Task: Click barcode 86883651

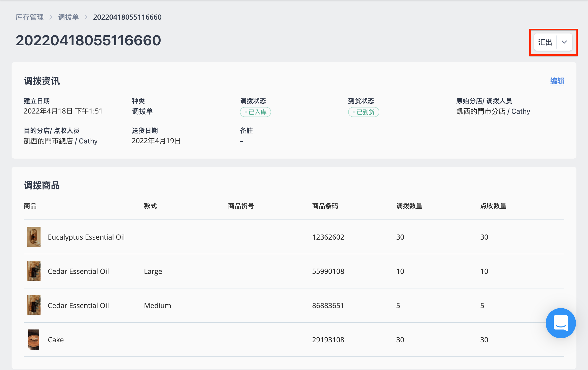Action: tap(328, 306)
